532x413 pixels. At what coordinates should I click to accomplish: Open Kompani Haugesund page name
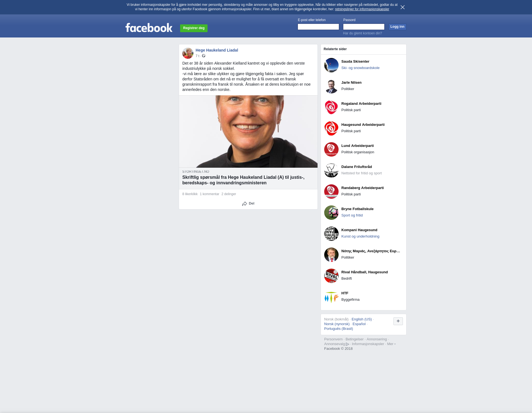tap(359, 230)
